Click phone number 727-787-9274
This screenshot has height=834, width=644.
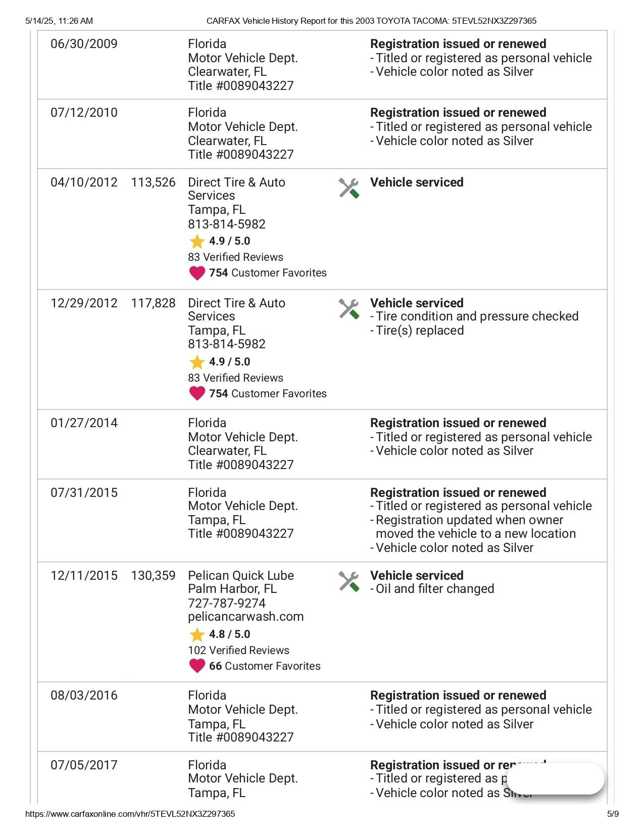[226, 603]
